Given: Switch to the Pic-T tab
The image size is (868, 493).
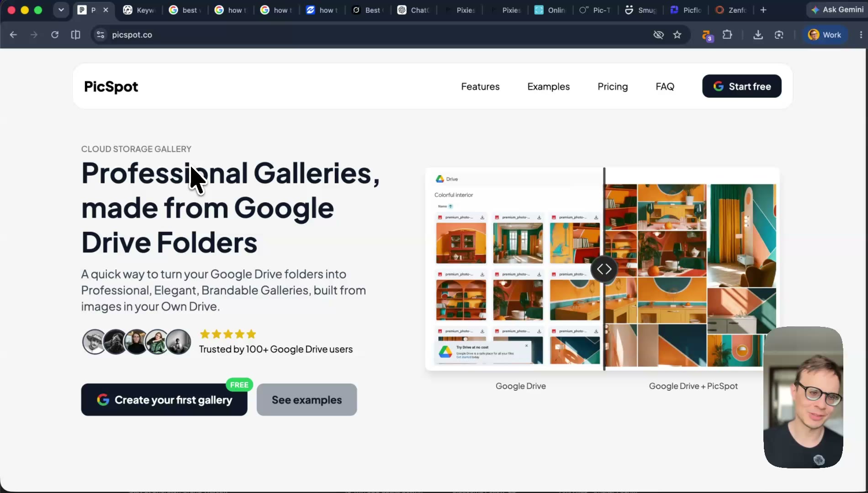Looking at the screenshot, I should 595,10.
